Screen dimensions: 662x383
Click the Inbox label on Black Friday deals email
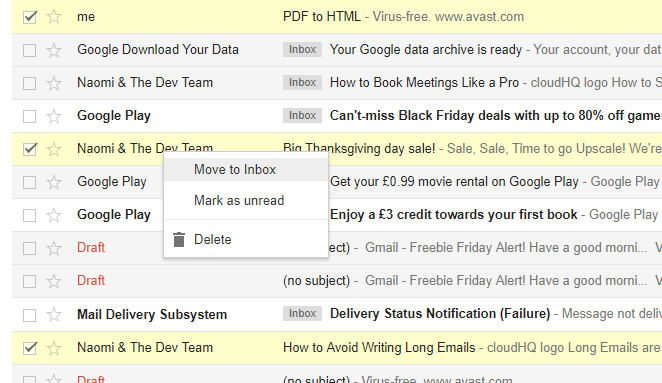coord(302,115)
